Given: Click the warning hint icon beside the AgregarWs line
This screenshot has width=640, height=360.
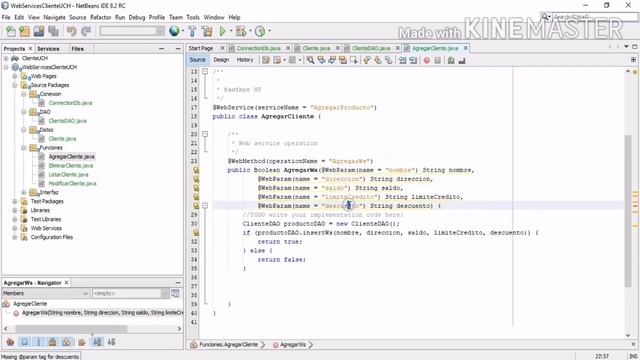Looking at the screenshot, I should [x=196, y=170].
